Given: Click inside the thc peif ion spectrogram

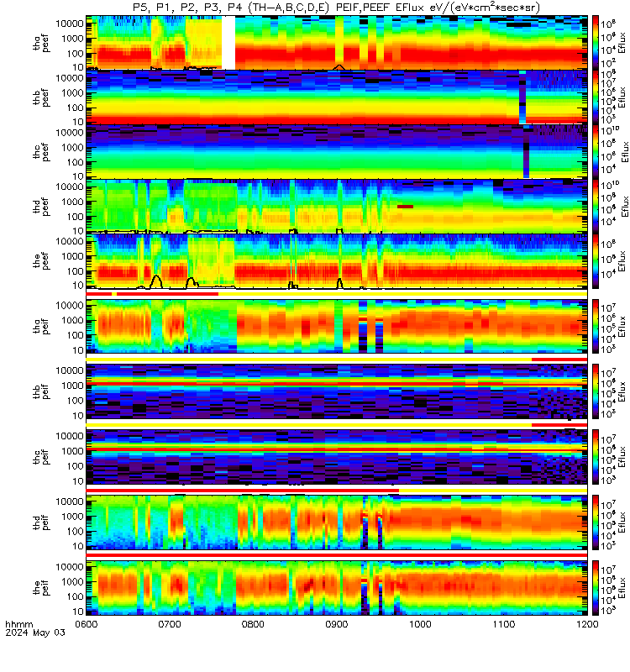Looking at the screenshot, I should (337, 457).
